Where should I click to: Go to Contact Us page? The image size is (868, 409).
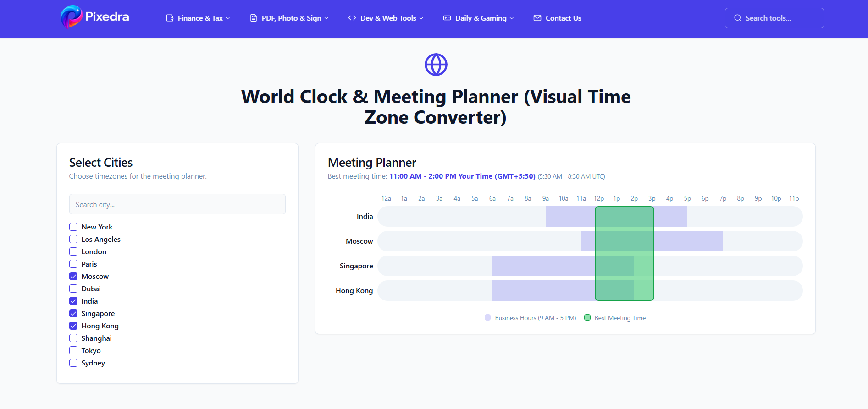click(558, 18)
